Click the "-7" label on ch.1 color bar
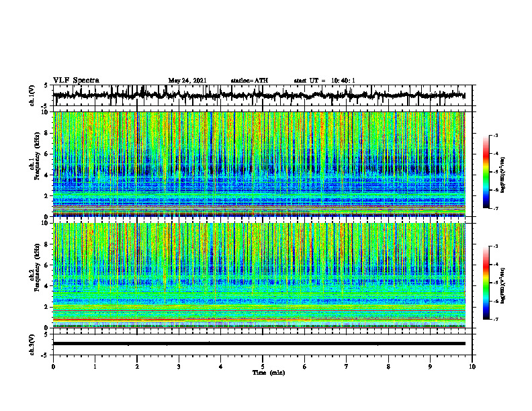 point(496,208)
